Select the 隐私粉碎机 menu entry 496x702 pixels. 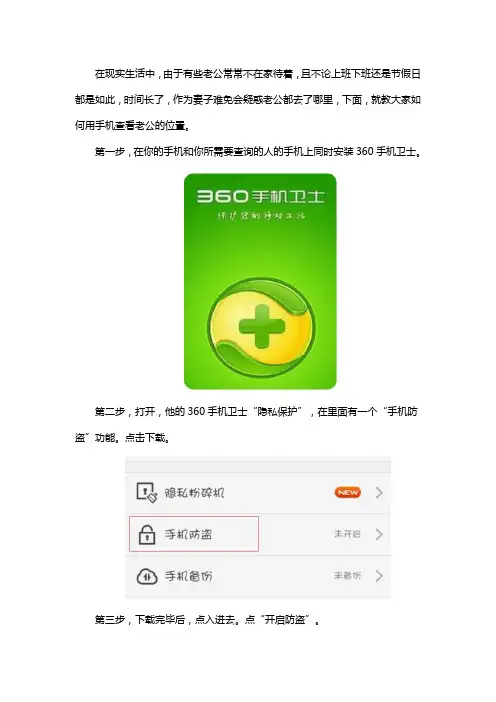pyautogui.click(x=258, y=492)
